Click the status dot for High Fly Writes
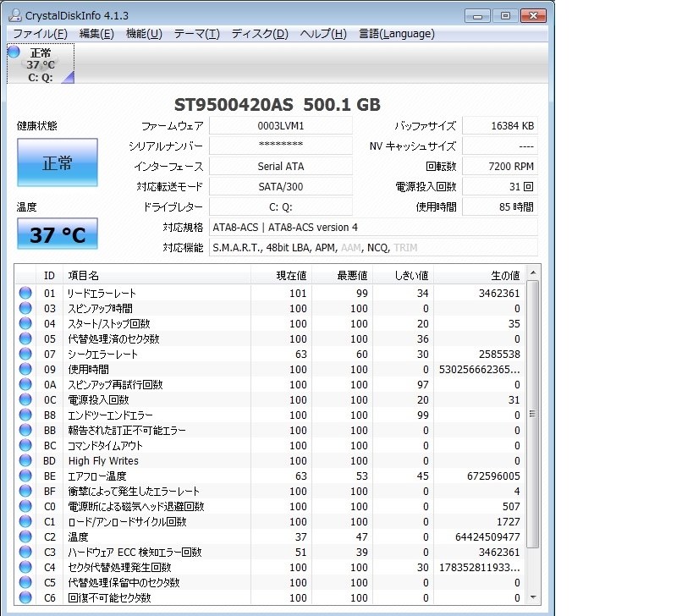 click(25, 461)
